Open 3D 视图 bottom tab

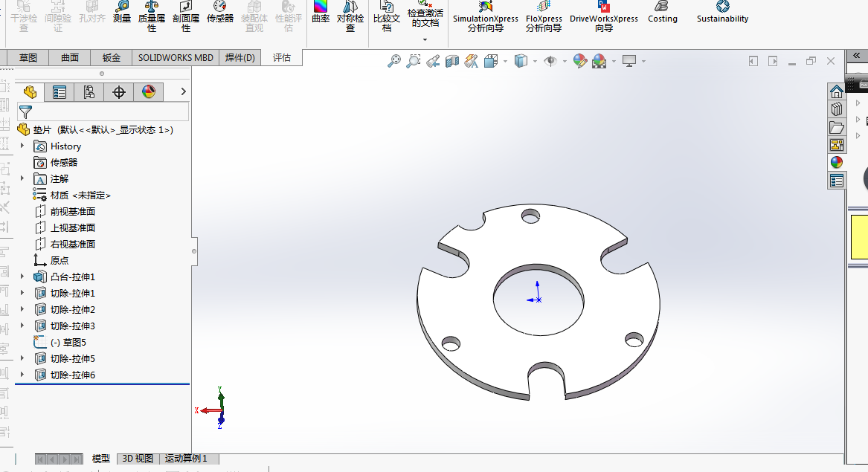(138, 458)
